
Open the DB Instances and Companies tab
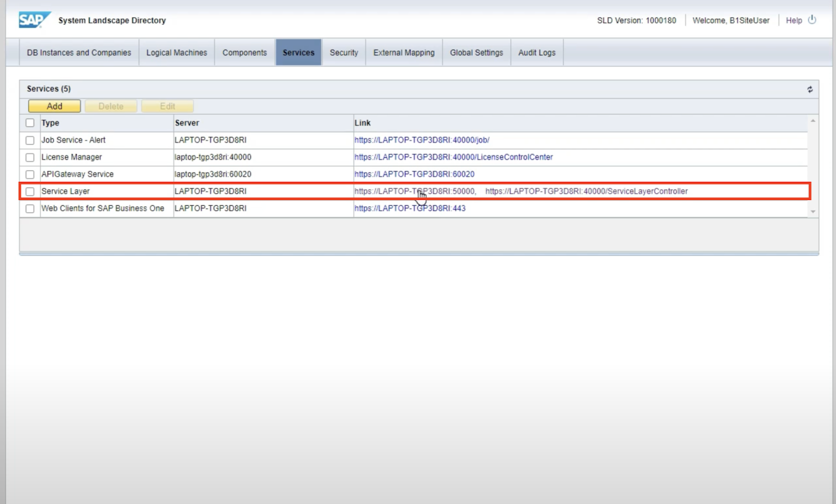tap(79, 53)
